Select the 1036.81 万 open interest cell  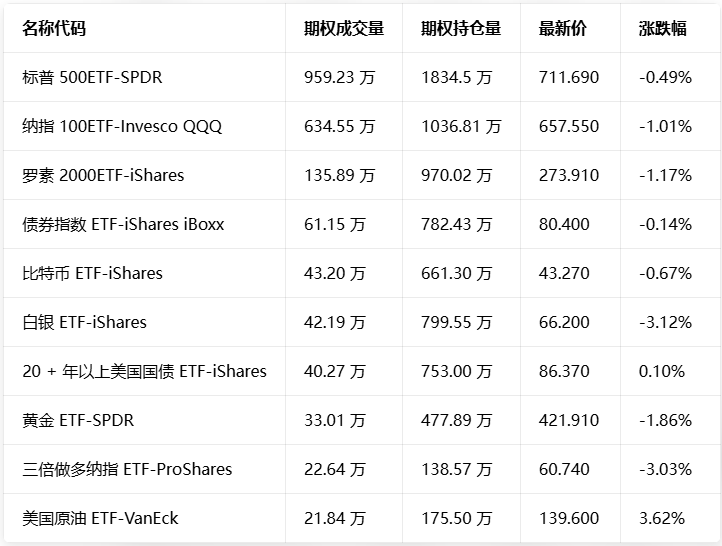461,126
